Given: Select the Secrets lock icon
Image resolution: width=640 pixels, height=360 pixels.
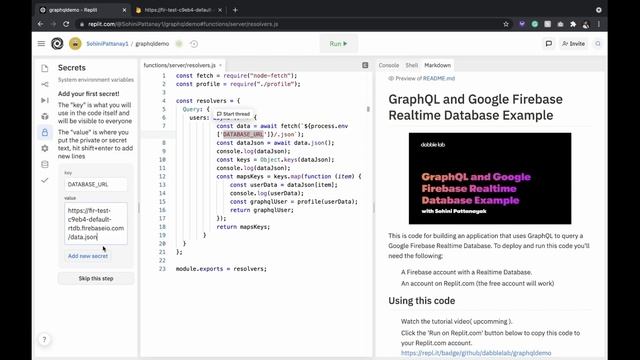Looking at the screenshot, I should 44,132.
